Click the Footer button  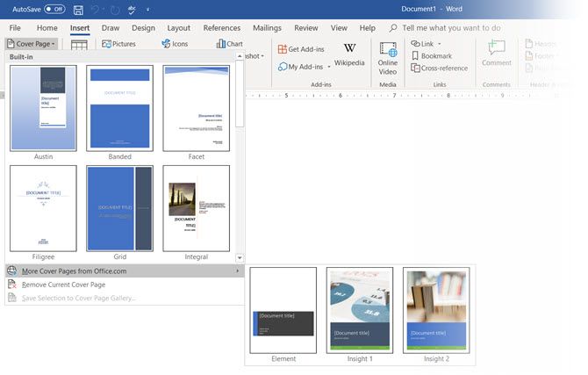[540, 56]
